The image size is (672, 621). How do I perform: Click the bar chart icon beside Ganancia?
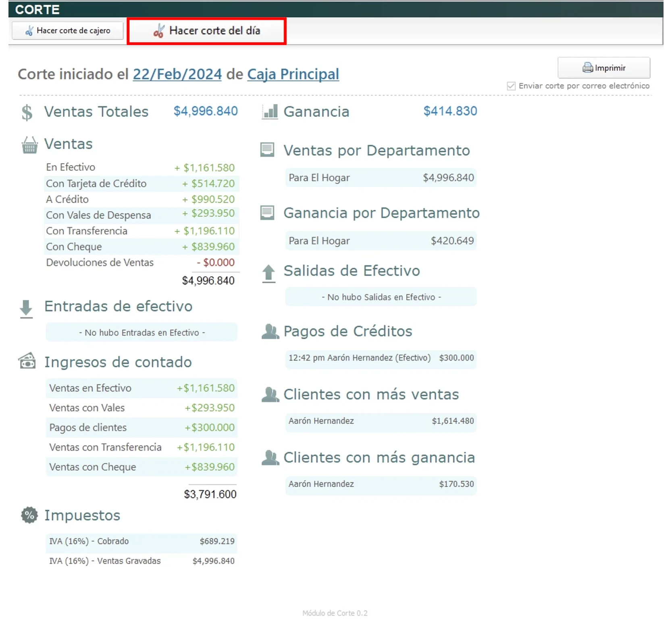tap(270, 112)
